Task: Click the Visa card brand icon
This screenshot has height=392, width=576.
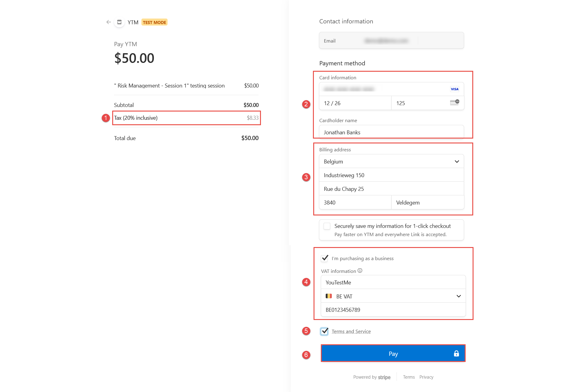Action: pos(454,89)
